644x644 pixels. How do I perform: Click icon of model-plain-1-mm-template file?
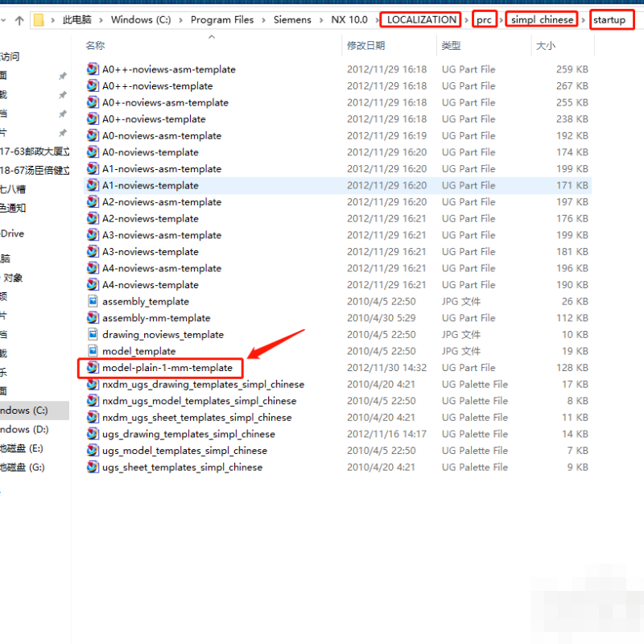click(x=93, y=368)
